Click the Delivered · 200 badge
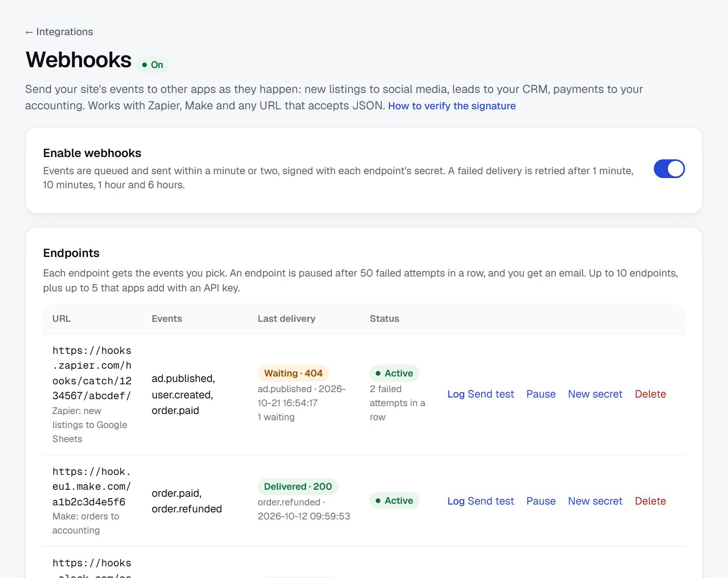This screenshot has height=578, width=728. point(298,487)
